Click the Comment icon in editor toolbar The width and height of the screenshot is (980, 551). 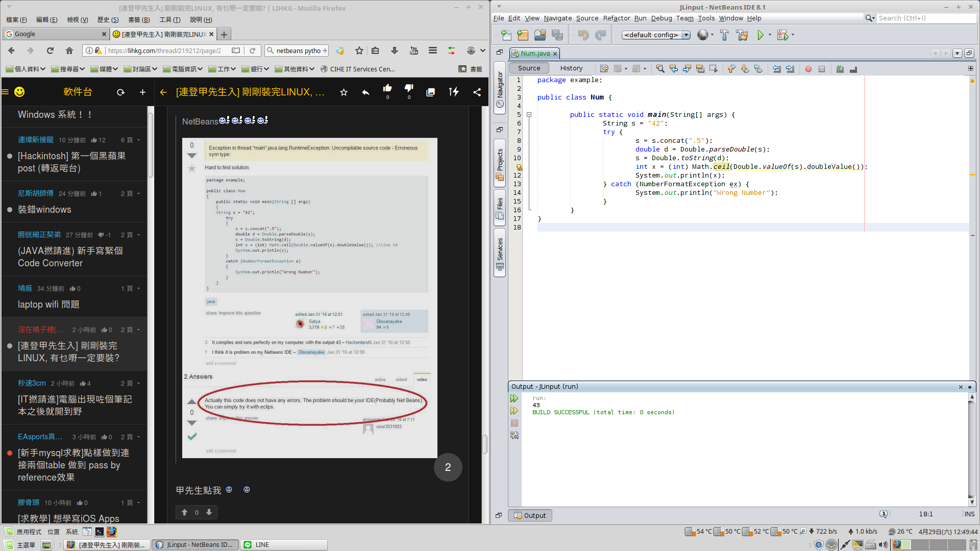coord(840,69)
